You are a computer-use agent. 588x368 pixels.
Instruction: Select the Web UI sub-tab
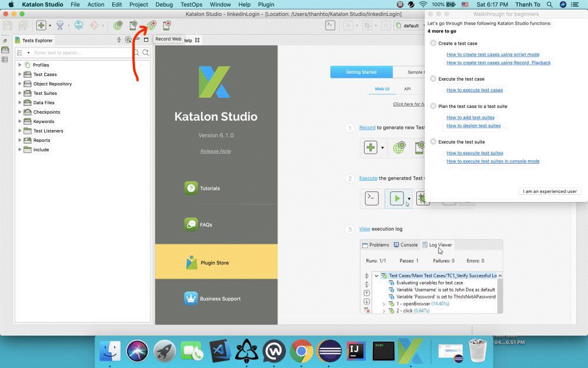click(x=382, y=89)
